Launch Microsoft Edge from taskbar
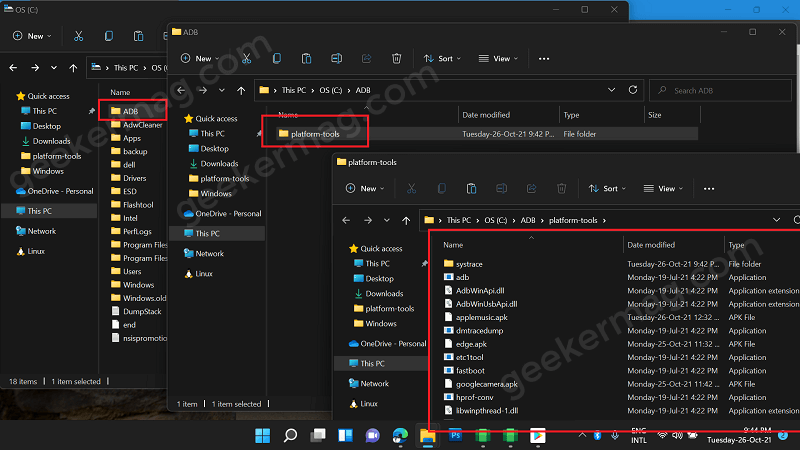Image resolution: width=800 pixels, height=450 pixels. click(400, 436)
